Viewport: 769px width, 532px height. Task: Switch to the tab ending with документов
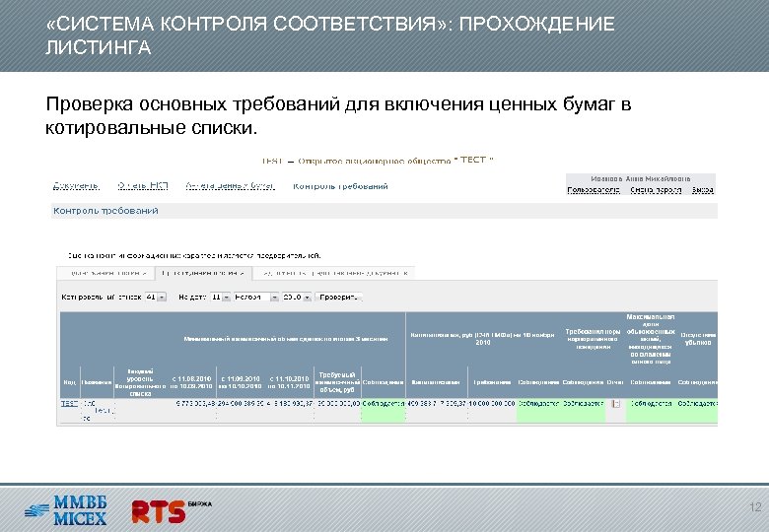click(334, 273)
